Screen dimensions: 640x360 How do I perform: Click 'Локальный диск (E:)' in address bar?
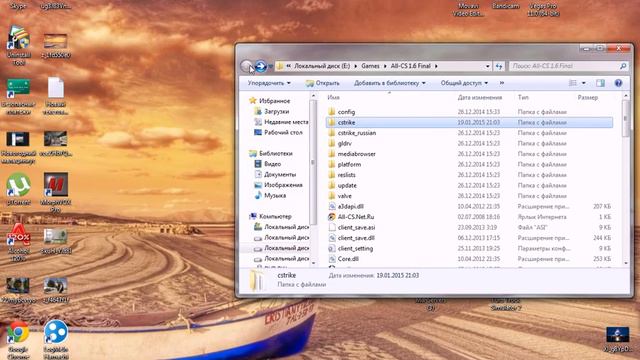coord(322,66)
